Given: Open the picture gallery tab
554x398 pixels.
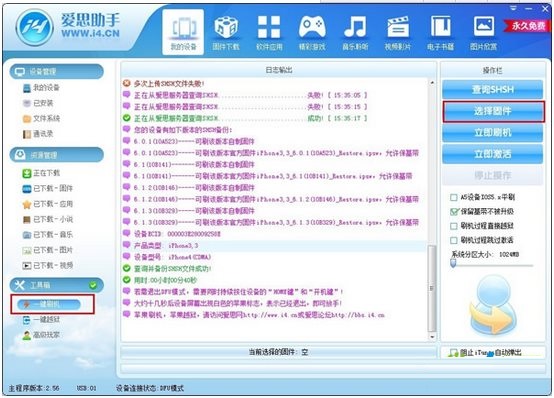Looking at the screenshot, I should click(483, 32).
